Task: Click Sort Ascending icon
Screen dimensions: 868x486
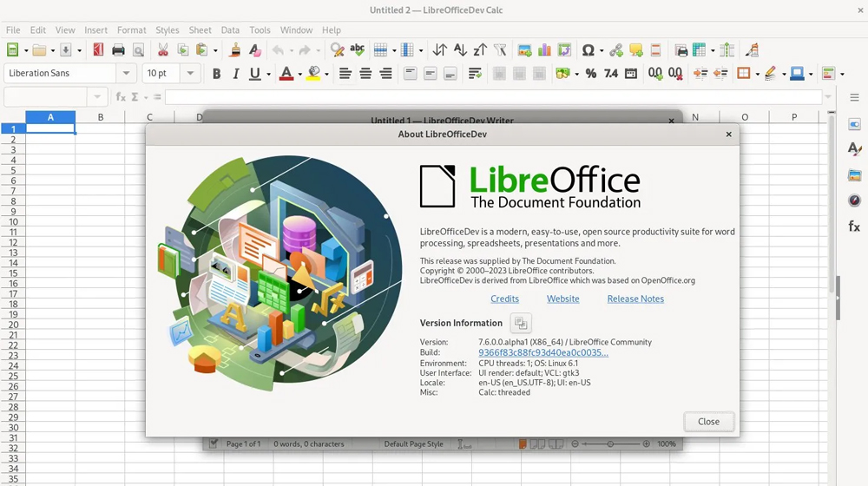Action: (x=460, y=50)
